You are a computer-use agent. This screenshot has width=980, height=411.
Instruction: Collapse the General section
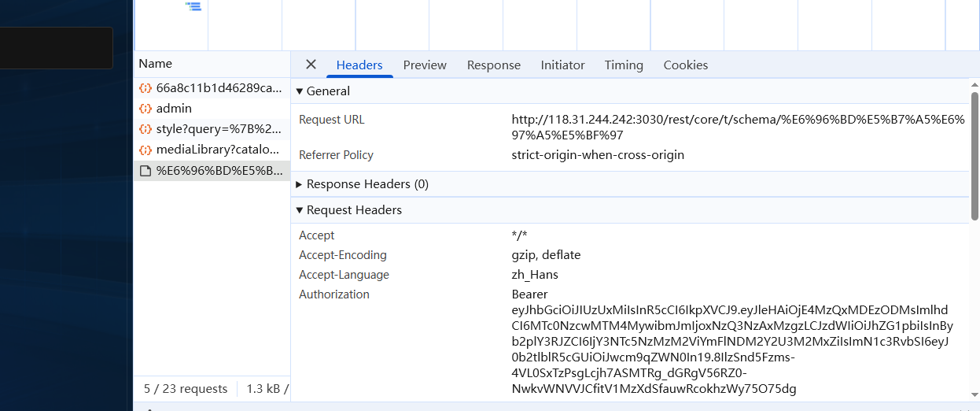tap(300, 91)
